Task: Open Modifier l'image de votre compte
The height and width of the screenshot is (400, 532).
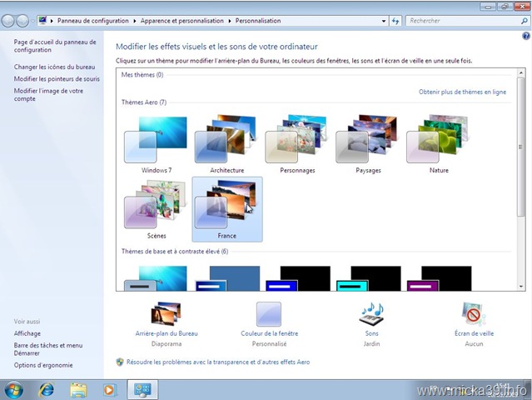Action: [x=48, y=95]
